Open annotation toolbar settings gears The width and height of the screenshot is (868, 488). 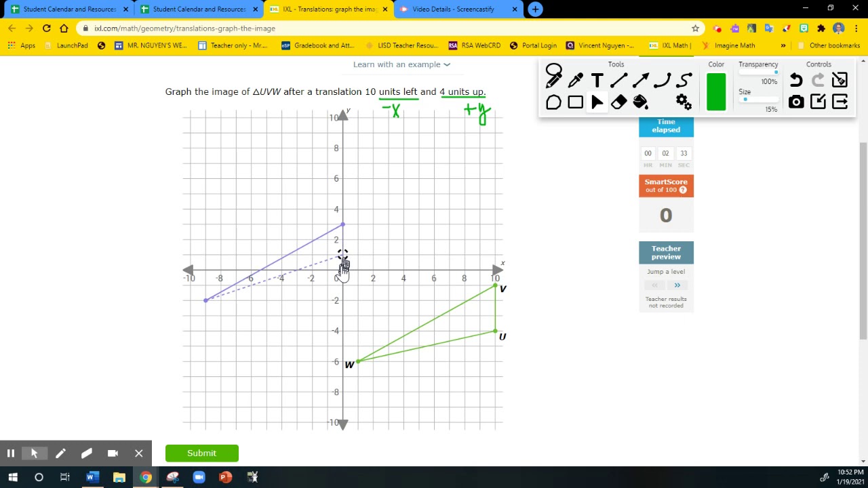tap(684, 102)
